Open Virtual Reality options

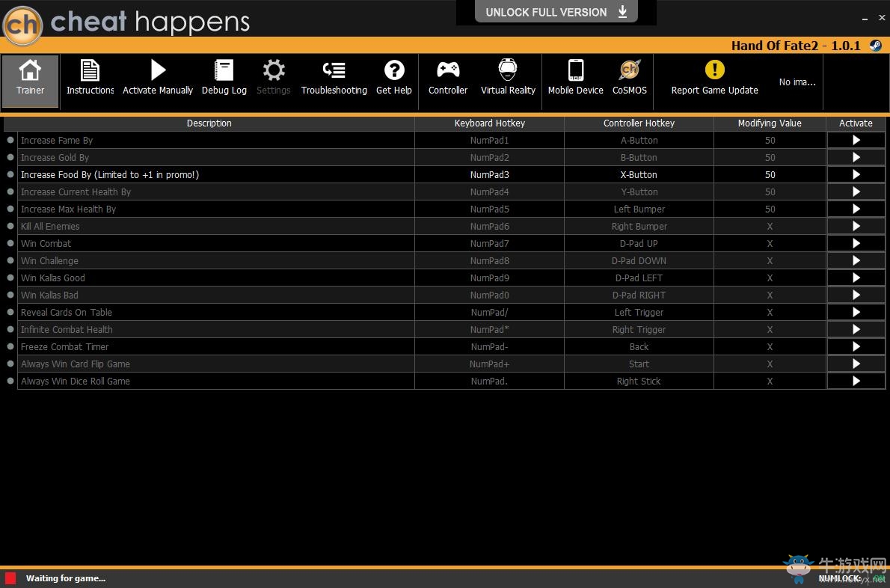[508, 78]
